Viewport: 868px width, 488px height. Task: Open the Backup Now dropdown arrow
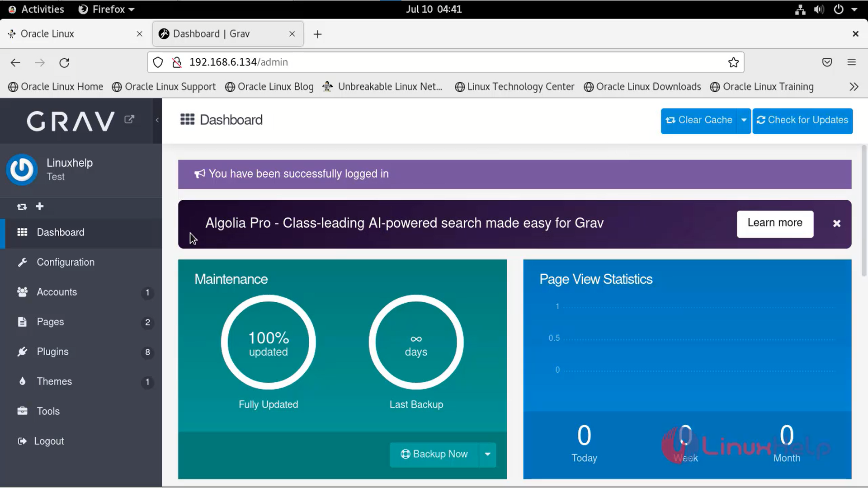(487, 455)
